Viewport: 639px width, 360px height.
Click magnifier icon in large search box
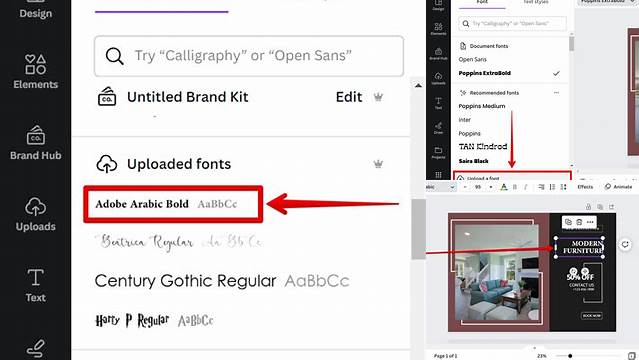(x=115, y=56)
